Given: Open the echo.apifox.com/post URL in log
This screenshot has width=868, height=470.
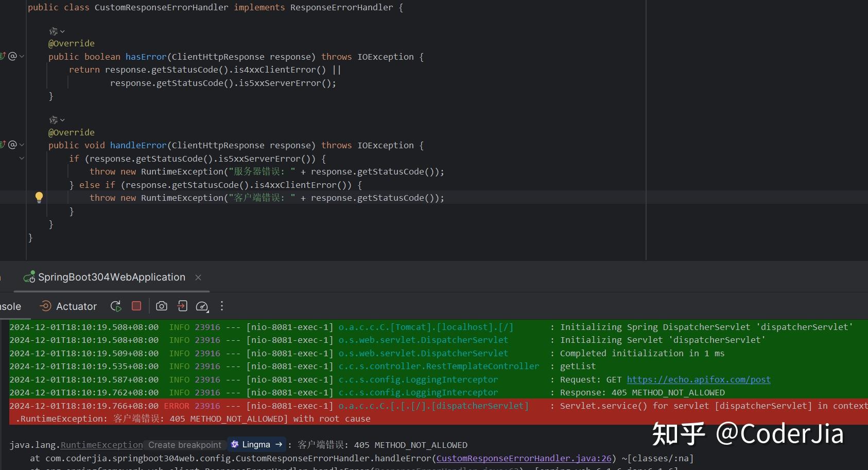Looking at the screenshot, I should [698, 379].
